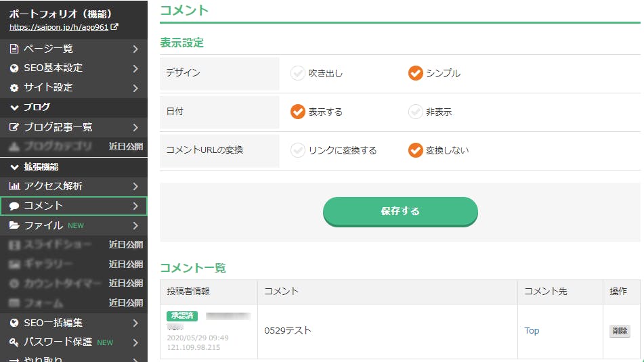
Task: Click the ブログ記事一覧 edit icon
Action: (x=14, y=127)
